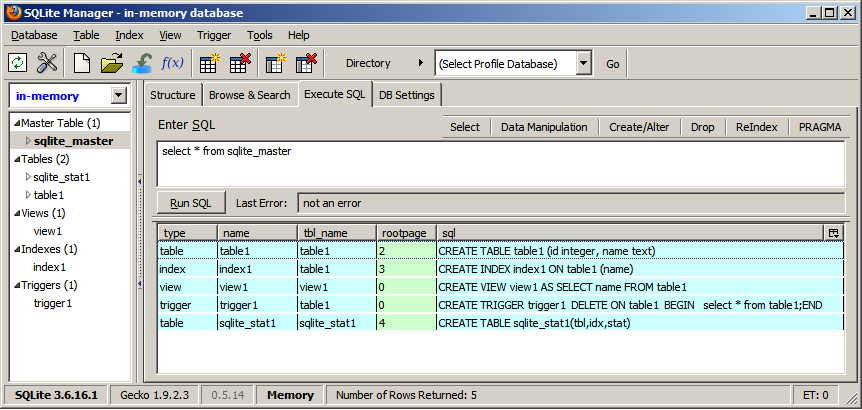Click the rootpage cell showing 4
This screenshot has height=410, width=862.
point(406,323)
